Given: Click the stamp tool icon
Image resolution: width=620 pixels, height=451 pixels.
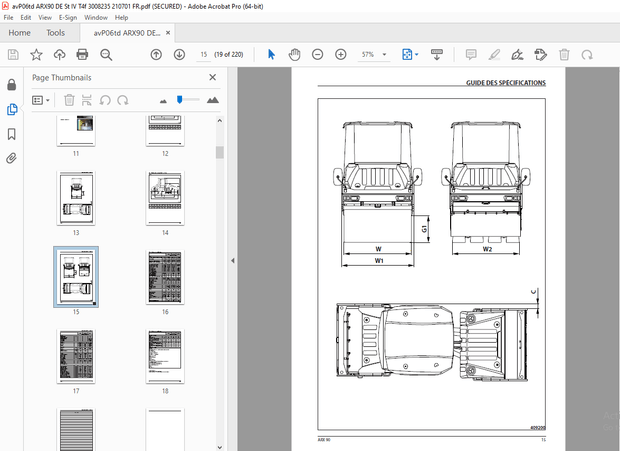Looking at the screenshot, I should (x=541, y=55).
